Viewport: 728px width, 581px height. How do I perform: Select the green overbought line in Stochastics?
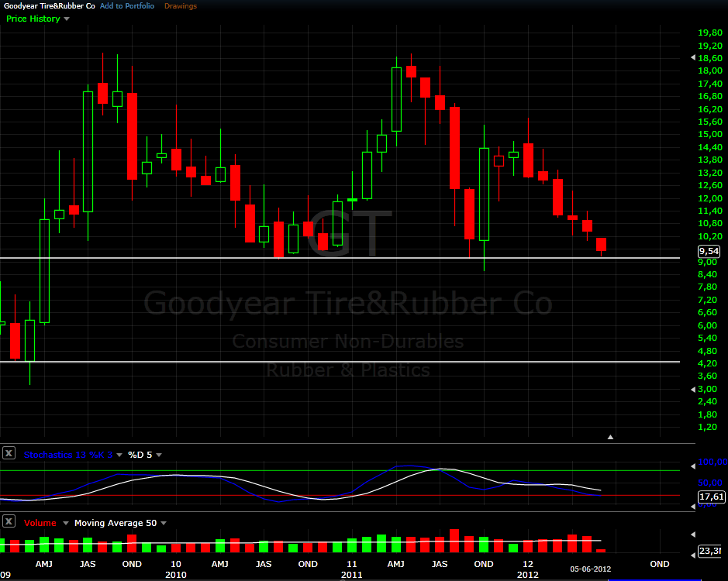tap(340, 470)
